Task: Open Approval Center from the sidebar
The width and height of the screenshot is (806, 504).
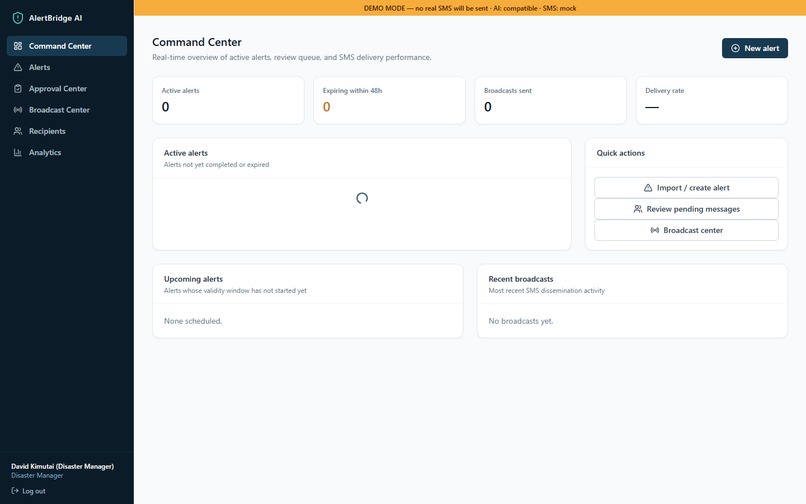Action: 67,88
